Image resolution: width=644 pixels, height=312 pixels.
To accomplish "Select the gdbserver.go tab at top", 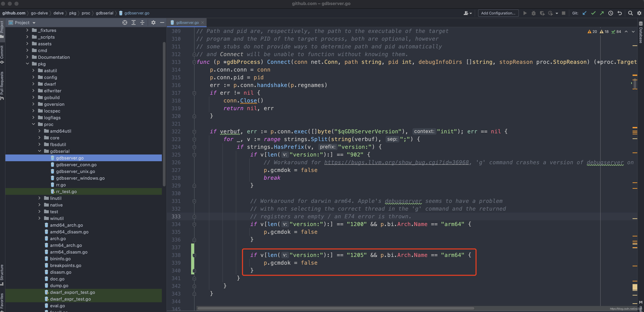I will click(187, 22).
